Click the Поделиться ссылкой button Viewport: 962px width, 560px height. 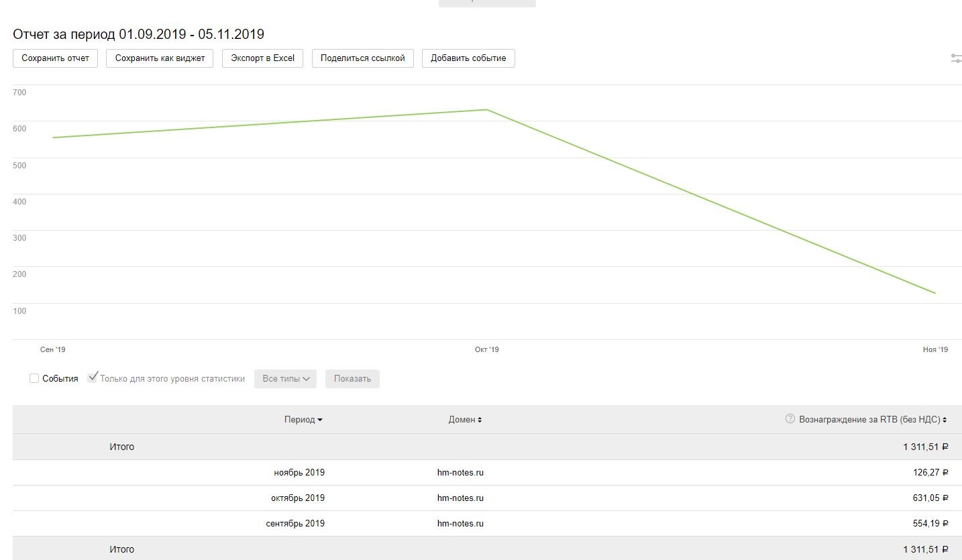point(362,58)
